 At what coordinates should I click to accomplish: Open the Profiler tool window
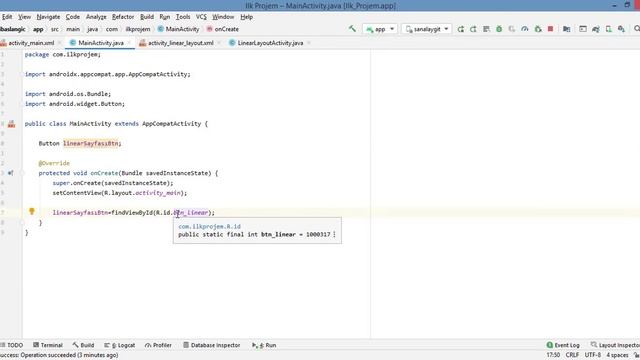click(158, 345)
